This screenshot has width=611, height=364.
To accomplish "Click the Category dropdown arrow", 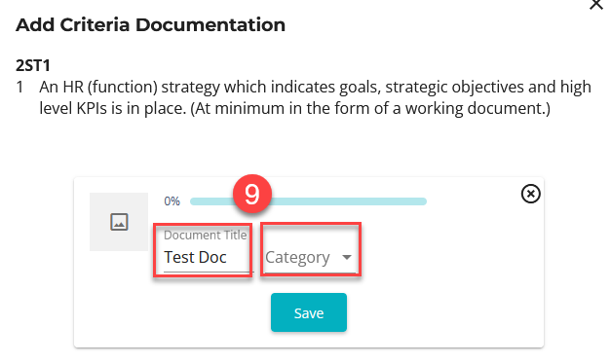I will (x=346, y=257).
